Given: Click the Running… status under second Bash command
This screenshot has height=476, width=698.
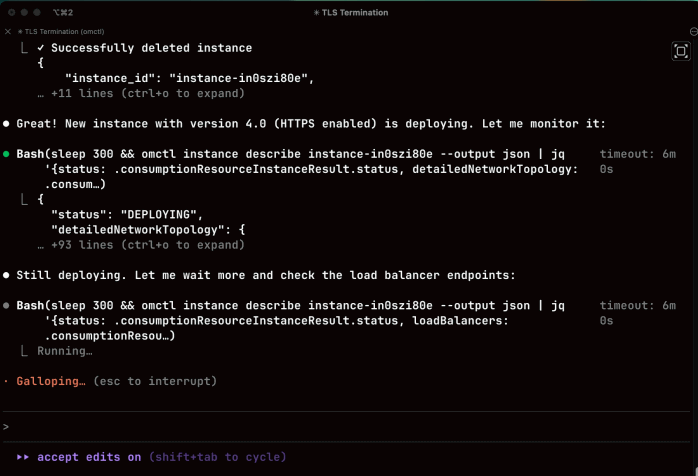Looking at the screenshot, I should click(64, 351).
